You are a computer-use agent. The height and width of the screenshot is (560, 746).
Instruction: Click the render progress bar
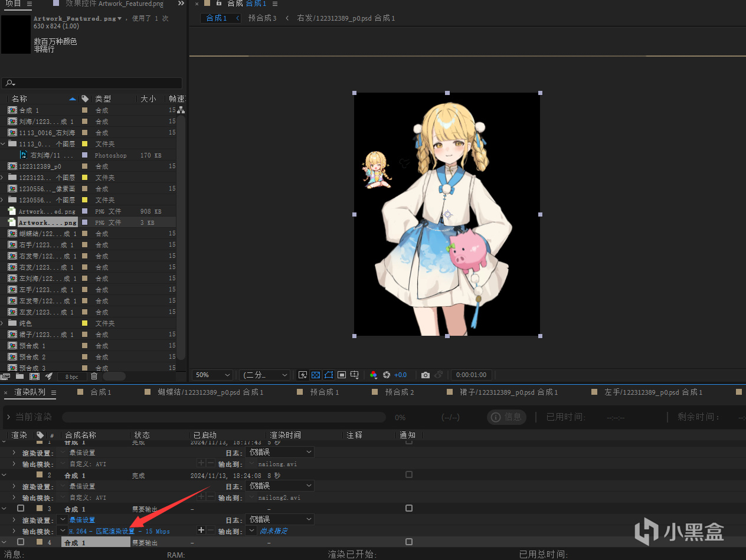pos(224,417)
